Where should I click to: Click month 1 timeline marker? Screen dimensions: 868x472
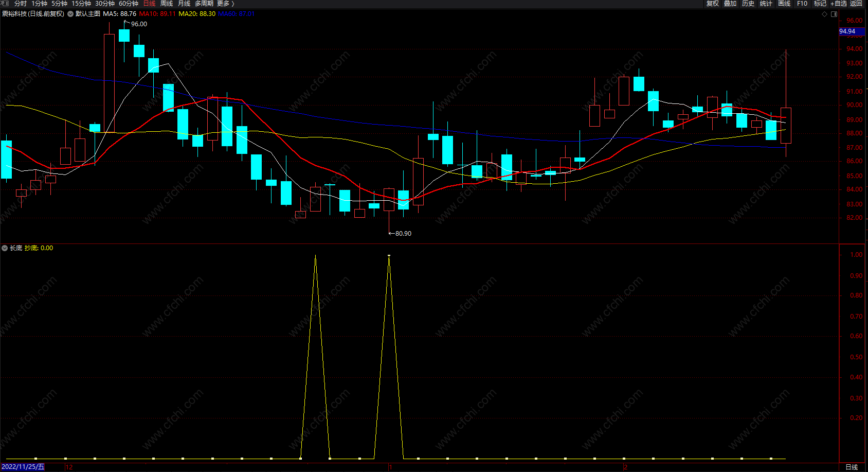391,467
